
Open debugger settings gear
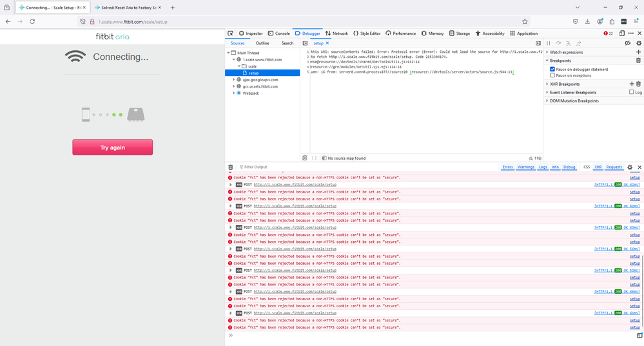(x=639, y=43)
